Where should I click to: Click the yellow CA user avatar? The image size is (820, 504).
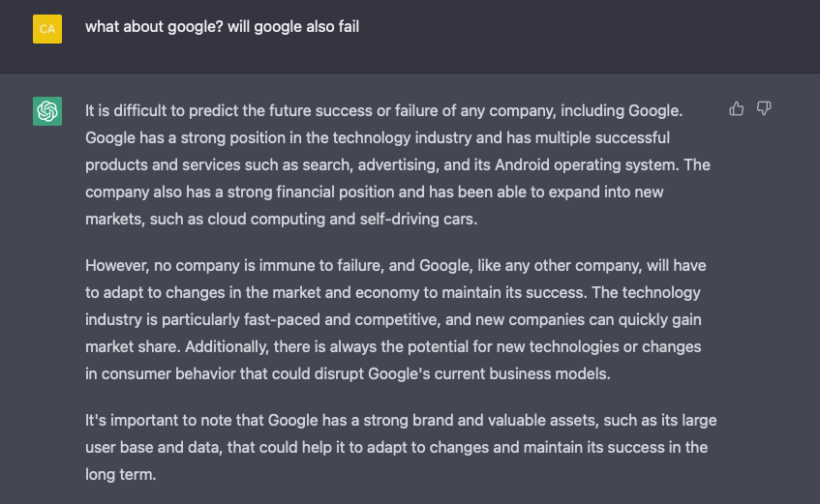(47, 29)
